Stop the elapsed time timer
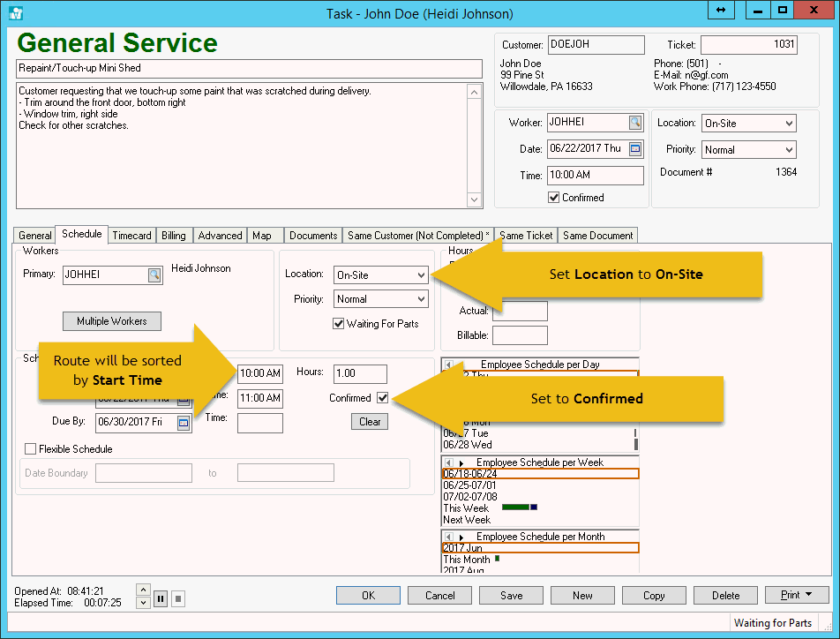The height and width of the screenshot is (639, 840). point(177,598)
